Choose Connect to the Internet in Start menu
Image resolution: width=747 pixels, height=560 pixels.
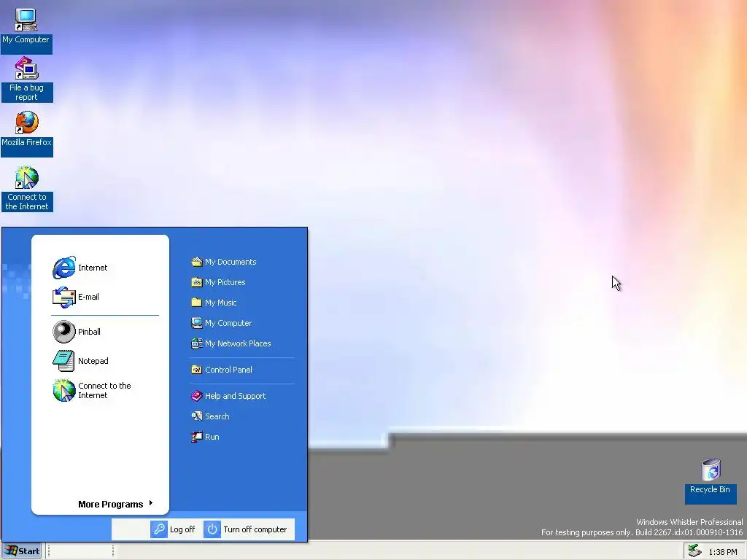pyautogui.click(x=105, y=391)
